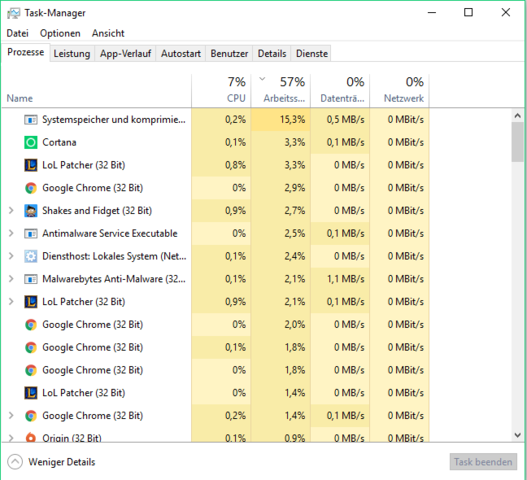This screenshot has height=480, width=527.
Task: Open the Ansicht menu
Action: 108,33
